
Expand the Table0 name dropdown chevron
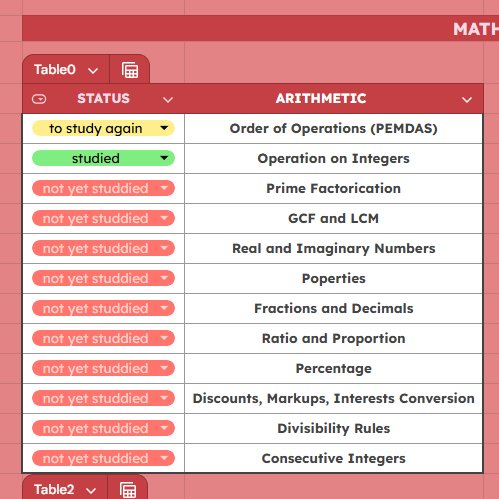[93, 71]
